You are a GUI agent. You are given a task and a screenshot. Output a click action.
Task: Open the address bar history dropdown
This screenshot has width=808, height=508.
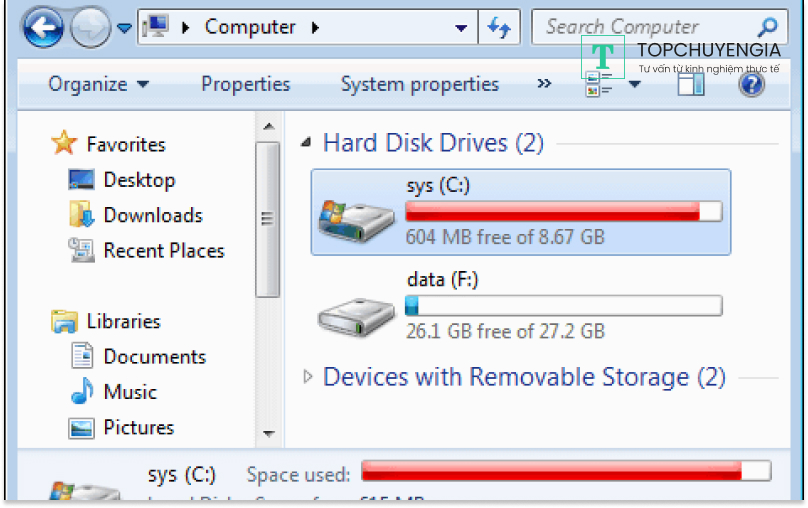click(460, 28)
